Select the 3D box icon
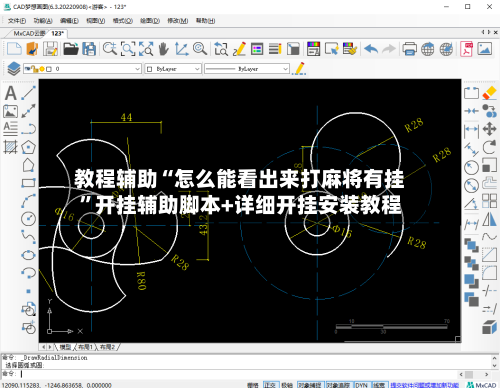This screenshot has height=388, width=500. click(489, 327)
